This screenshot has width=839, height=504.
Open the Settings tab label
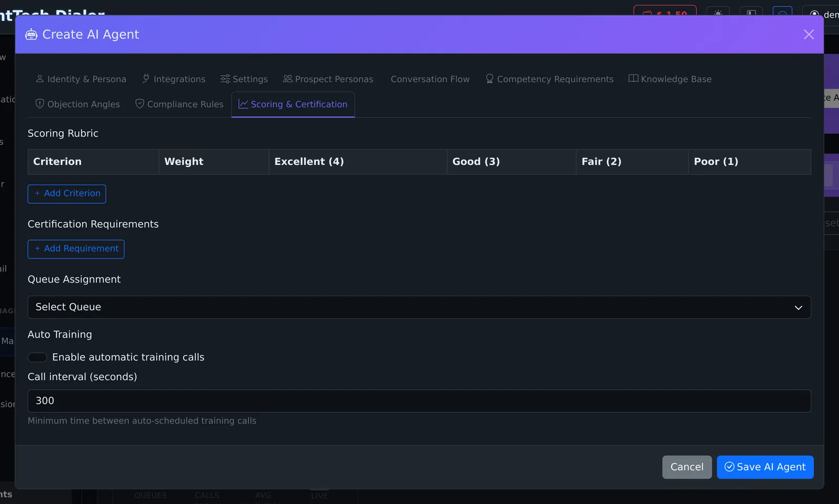click(x=250, y=79)
